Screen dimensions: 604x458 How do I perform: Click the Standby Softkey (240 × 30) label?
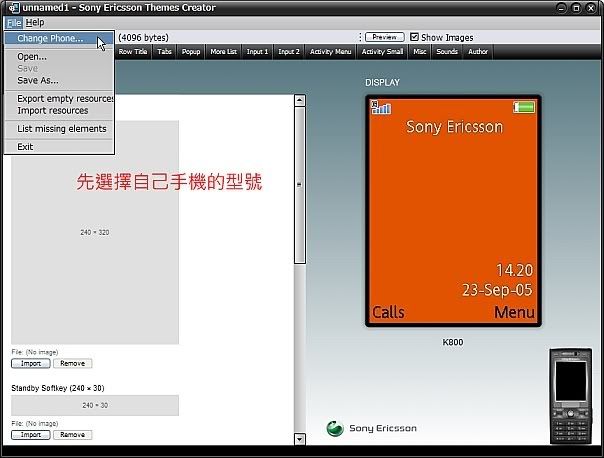tap(58, 388)
